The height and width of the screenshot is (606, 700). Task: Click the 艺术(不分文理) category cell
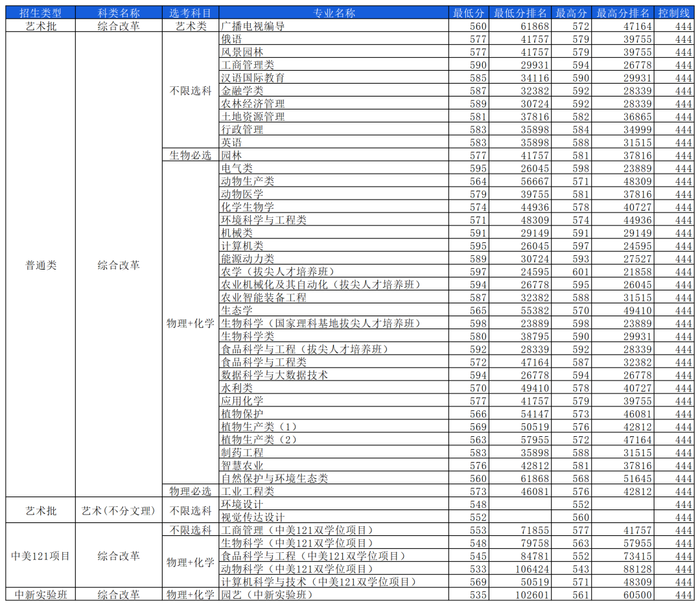pos(119,511)
